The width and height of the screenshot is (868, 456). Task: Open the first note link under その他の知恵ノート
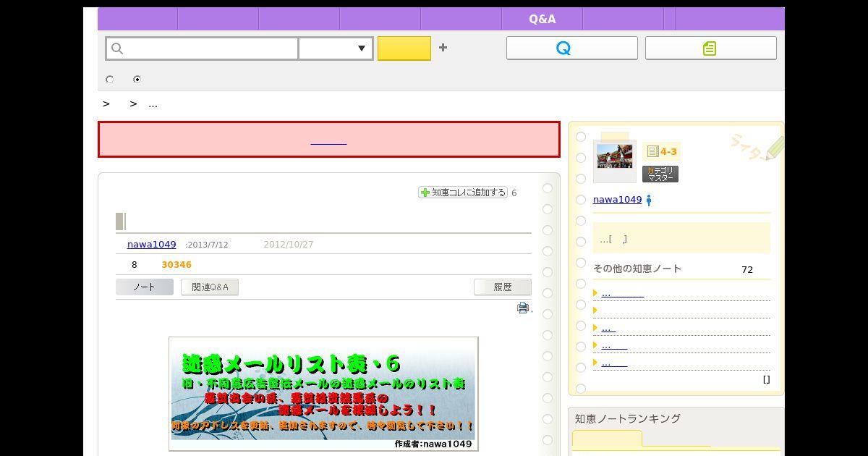click(623, 294)
